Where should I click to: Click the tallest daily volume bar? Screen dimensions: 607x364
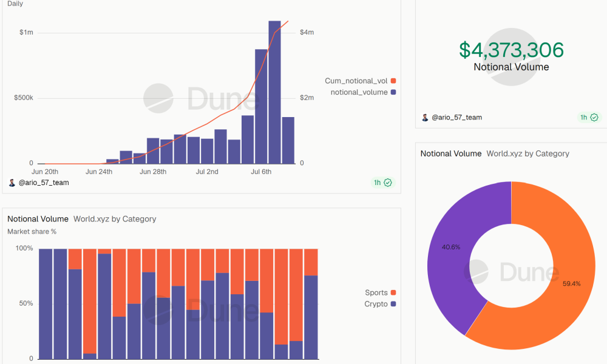click(x=274, y=92)
